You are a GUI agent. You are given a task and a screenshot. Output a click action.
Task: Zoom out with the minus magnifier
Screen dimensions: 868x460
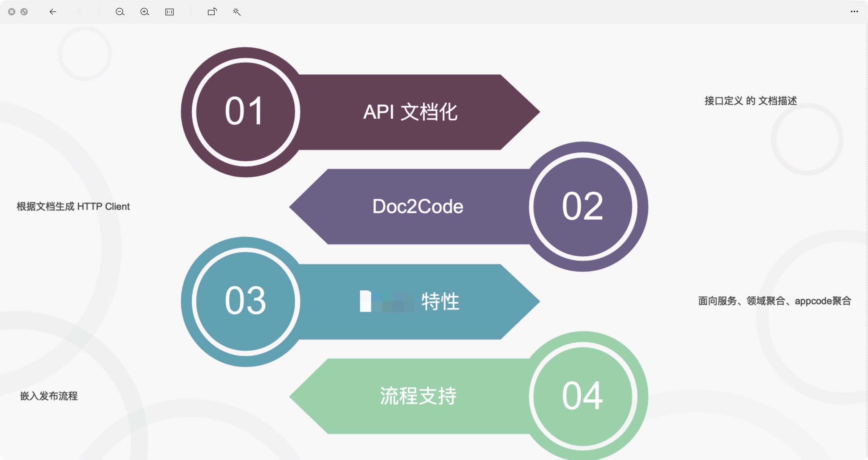tap(120, 12)
